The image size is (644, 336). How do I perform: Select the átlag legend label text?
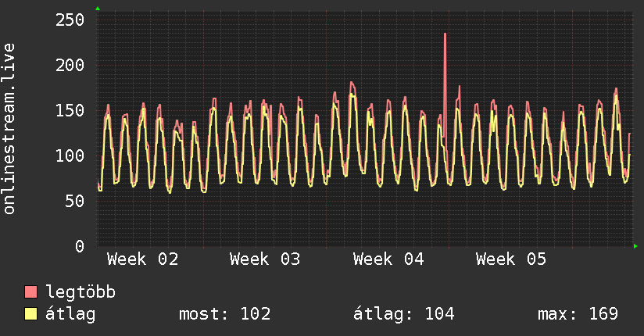(72, 314)
